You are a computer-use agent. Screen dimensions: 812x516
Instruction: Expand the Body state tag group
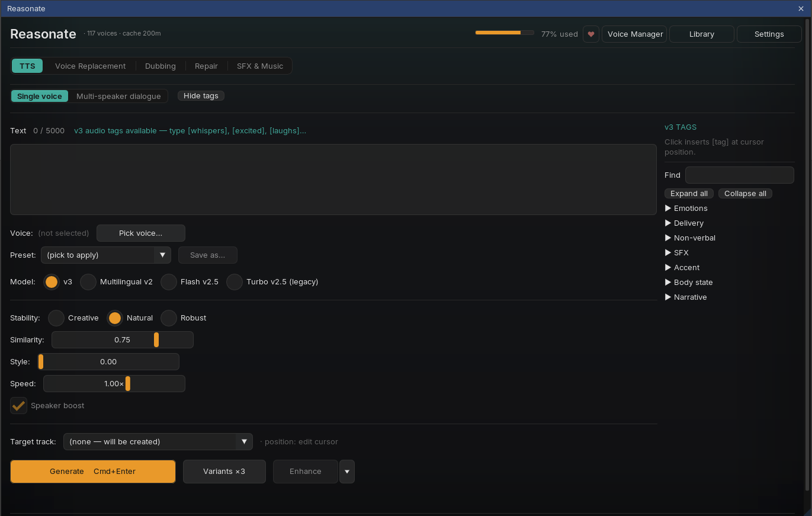tap(689, 283)
